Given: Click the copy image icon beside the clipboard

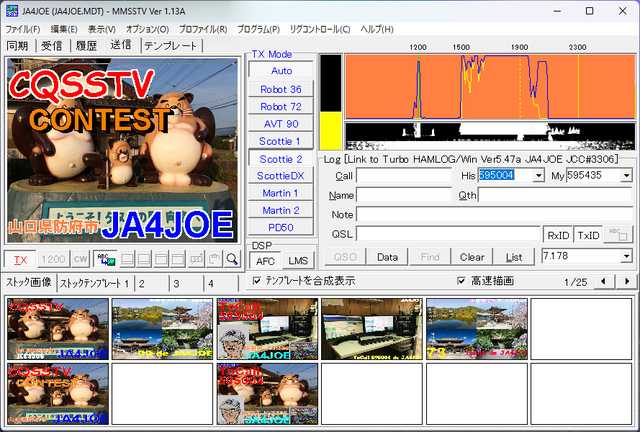Looking at the screenshot, I should pyautogui.click(x=196, y=259).
